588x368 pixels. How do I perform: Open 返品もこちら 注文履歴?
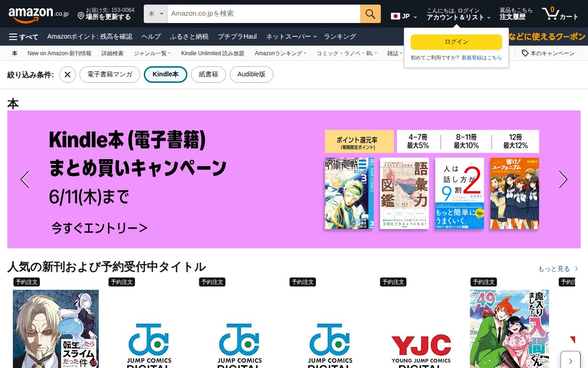pyautogui.click(x=516, y=14)
